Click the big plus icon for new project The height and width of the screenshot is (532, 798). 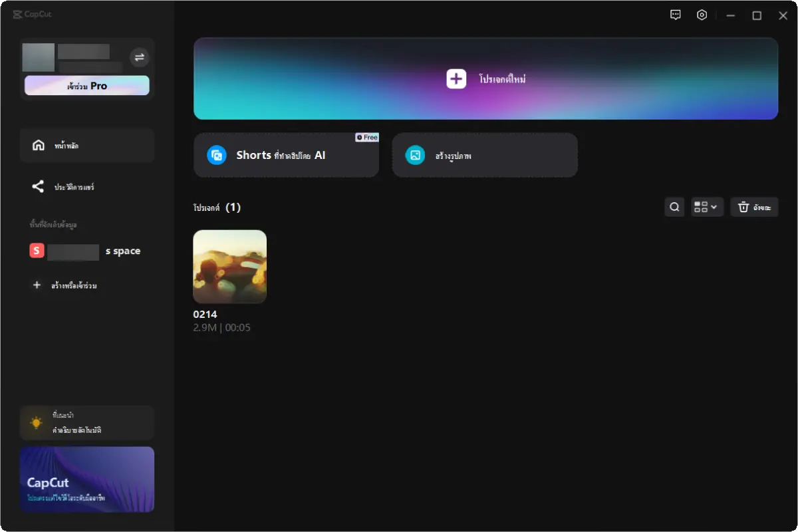coord(456,79)
